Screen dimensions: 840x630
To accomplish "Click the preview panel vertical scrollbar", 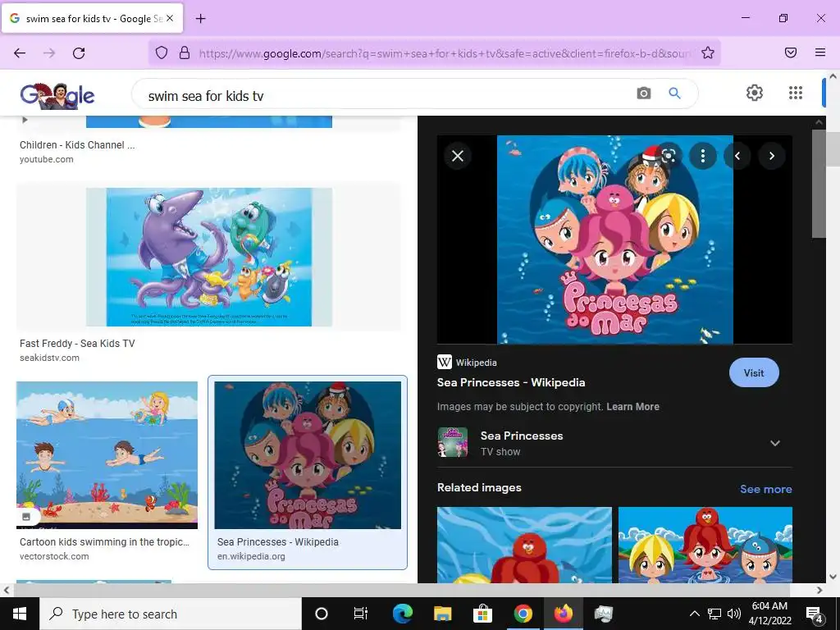I will coord(819,183).
